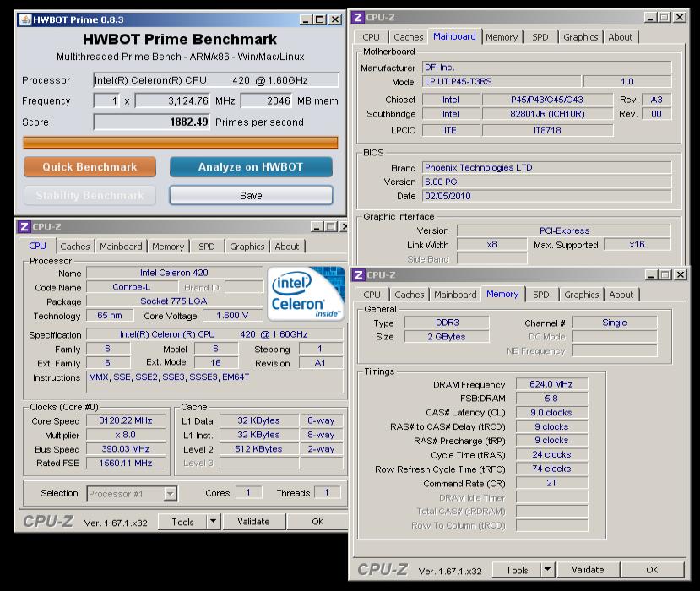Click the 1.600 V Core Voltage value
The width and height of the screenshot is (700, 591).
pyautogui.click(x=232, y=316)
